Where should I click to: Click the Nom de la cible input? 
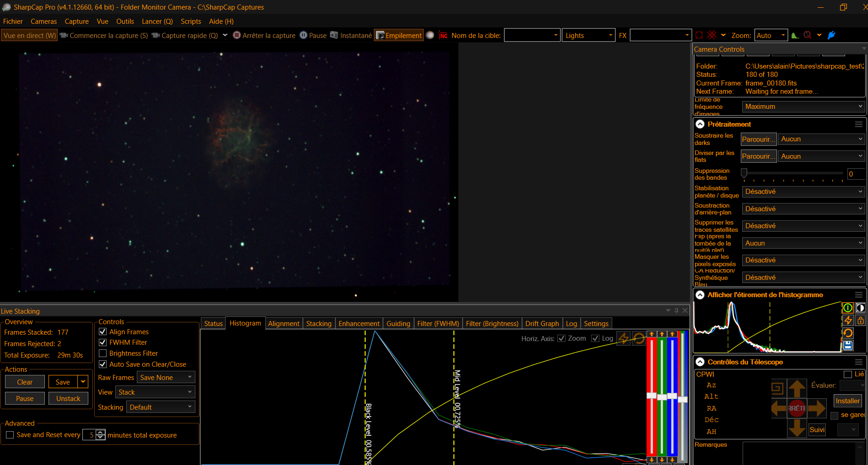[x=532, y=35]
